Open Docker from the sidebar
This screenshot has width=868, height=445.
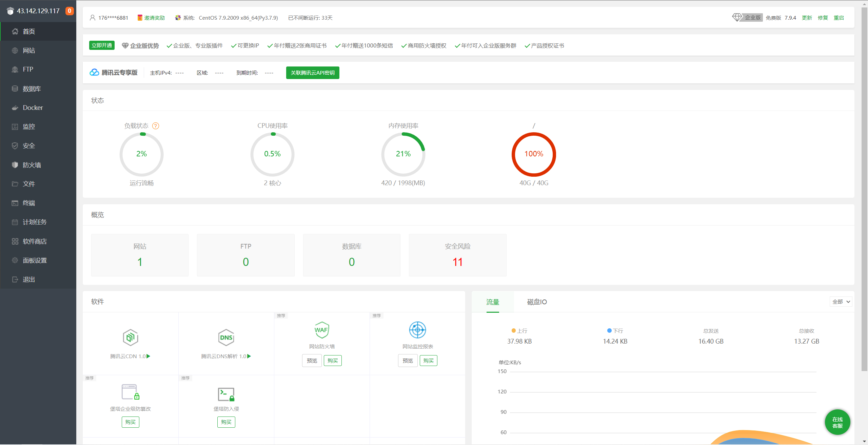[x=33, y=108]
